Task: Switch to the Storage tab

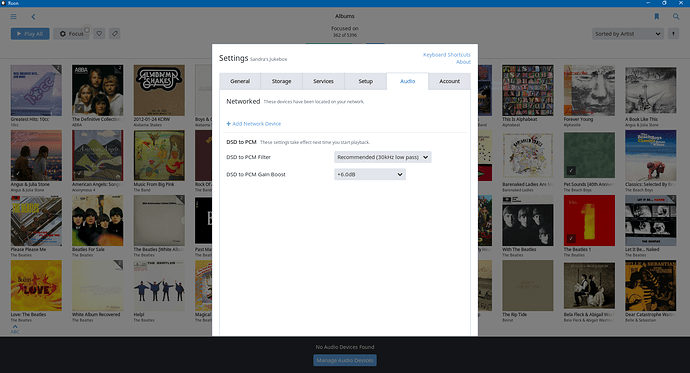Action: point(281,81)
